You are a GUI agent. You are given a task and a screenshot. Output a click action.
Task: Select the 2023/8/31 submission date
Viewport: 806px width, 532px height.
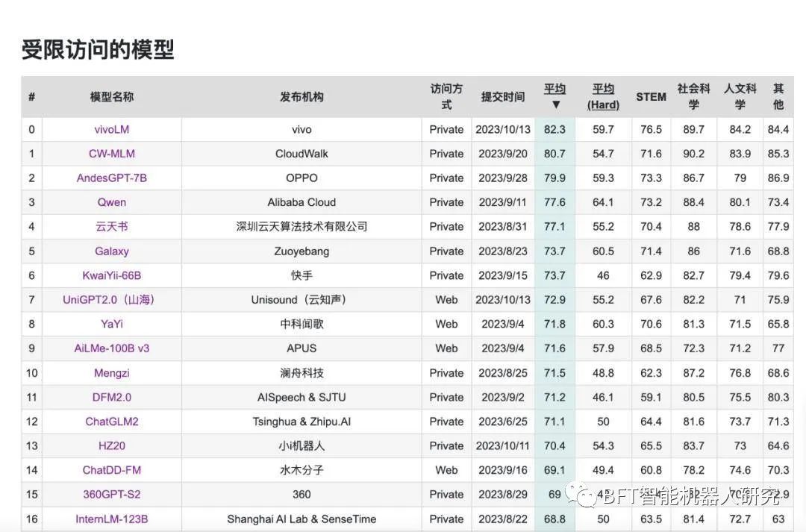[x=503, y=226]
